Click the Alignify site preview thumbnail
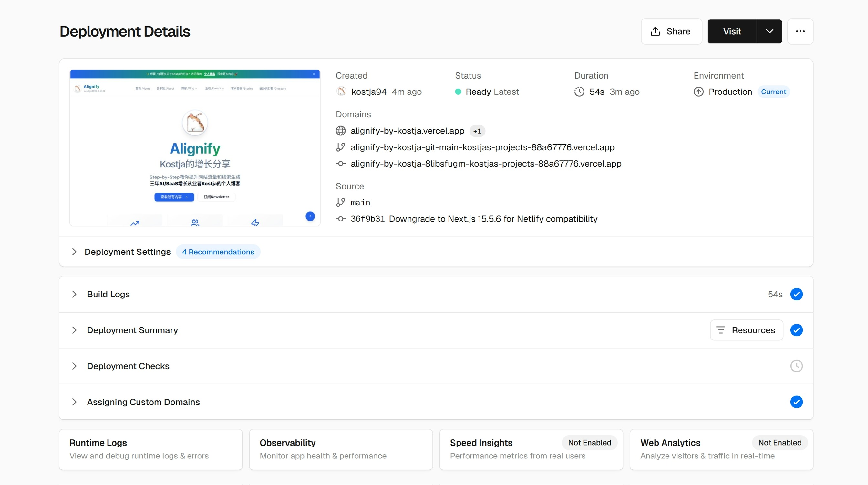This screenshot has height=485, width=868. click(195, 148)
